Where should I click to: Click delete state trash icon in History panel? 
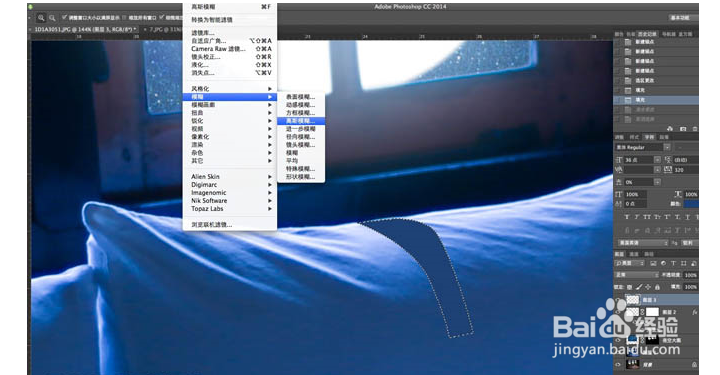[x=695, y=129]
